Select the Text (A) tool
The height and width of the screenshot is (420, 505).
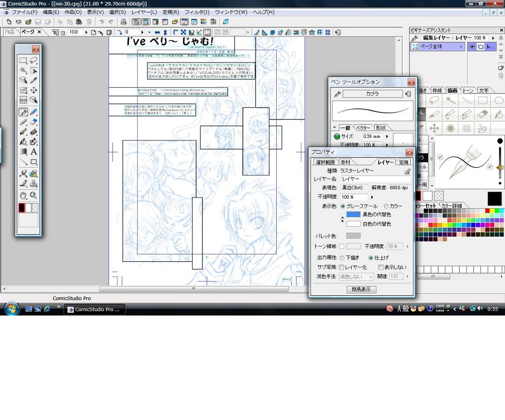click(34, 152)
